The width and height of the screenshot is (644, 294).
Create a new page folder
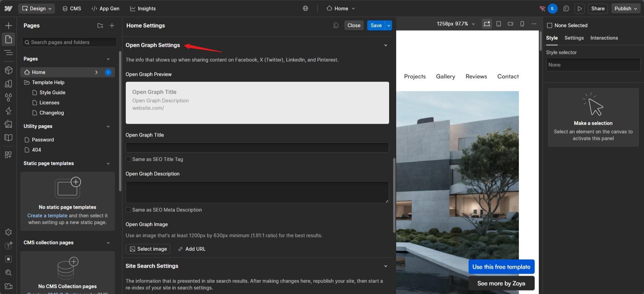100,26
